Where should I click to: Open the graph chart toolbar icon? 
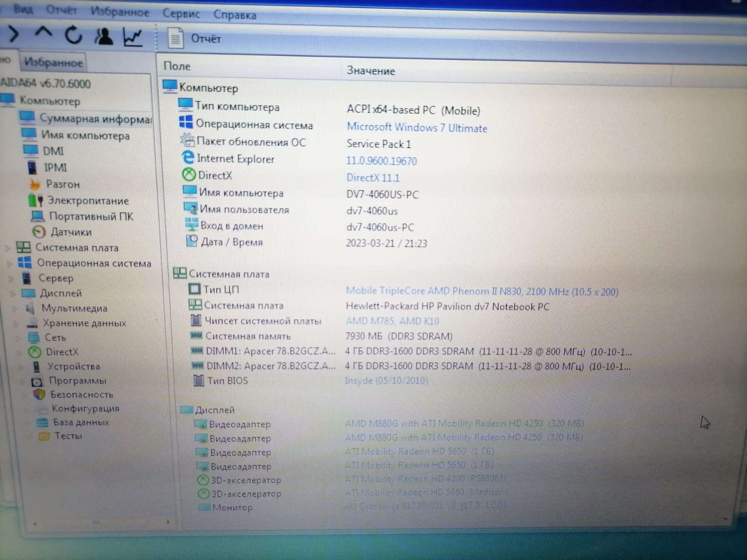tap(133, 37)
